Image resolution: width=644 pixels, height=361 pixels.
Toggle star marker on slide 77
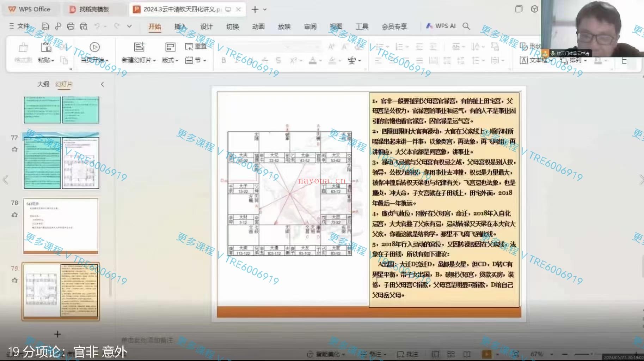14,149
